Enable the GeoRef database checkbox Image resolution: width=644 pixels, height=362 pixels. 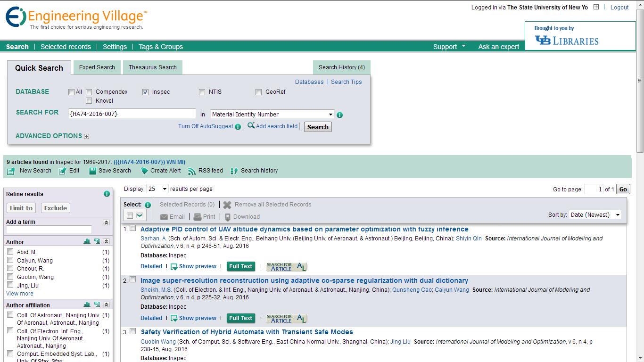point(258,92)
